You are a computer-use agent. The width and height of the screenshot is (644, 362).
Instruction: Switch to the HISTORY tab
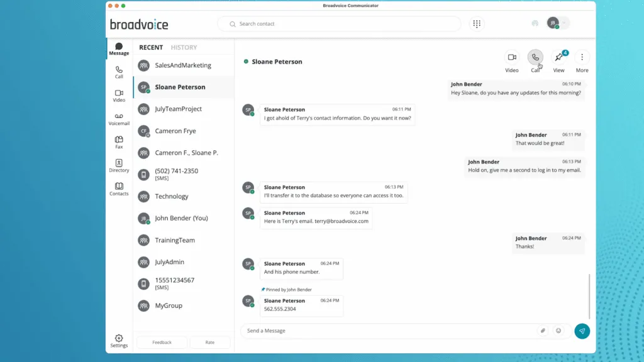coord(184,47)
